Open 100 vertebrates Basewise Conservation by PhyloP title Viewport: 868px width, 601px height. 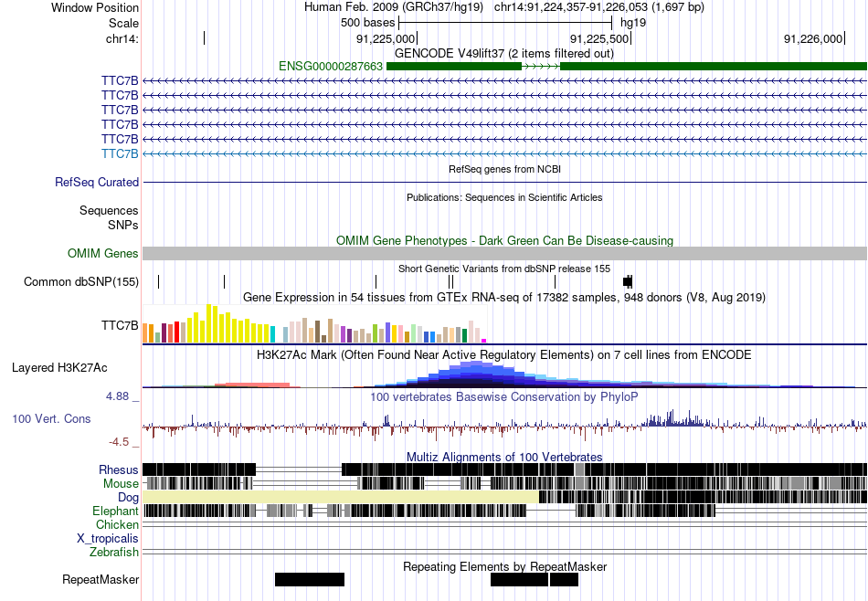coord(504,396)
